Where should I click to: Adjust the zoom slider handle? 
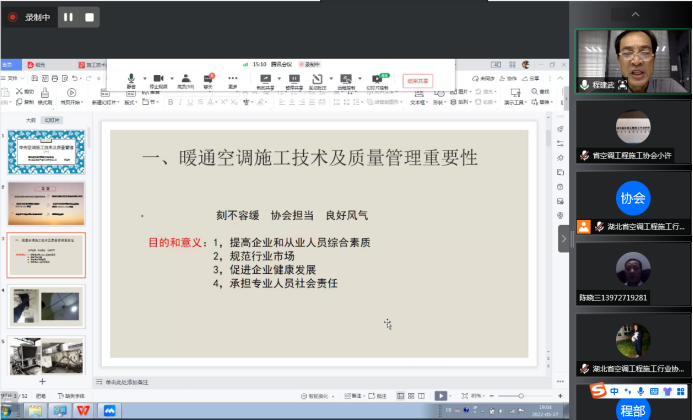(521, 396)
